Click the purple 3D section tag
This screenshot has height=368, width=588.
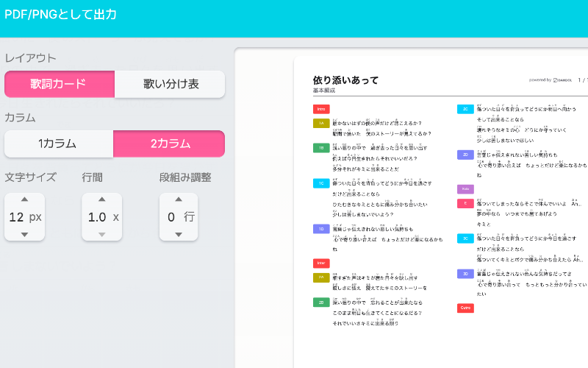(x=465, y=274)
